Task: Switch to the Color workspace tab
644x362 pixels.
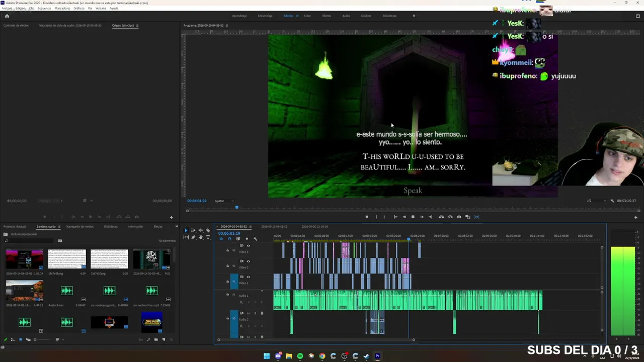Action: (x=307, y=16)
